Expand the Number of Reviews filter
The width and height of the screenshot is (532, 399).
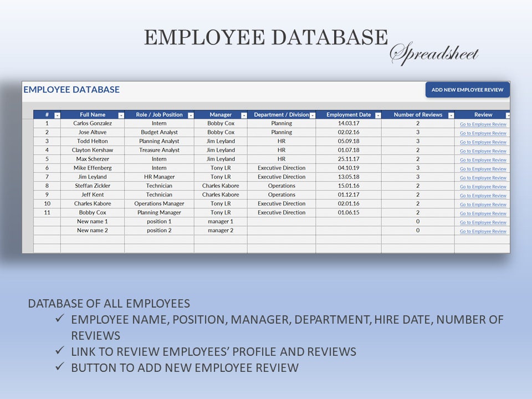pos(451,116)
